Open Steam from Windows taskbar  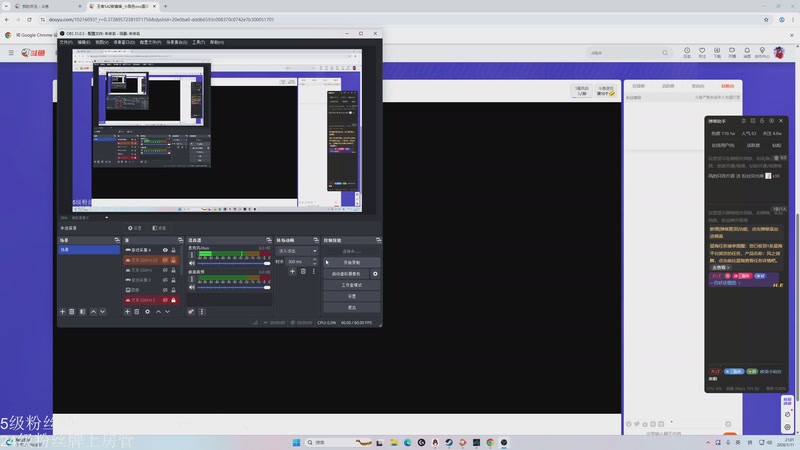tap(449, 442)
